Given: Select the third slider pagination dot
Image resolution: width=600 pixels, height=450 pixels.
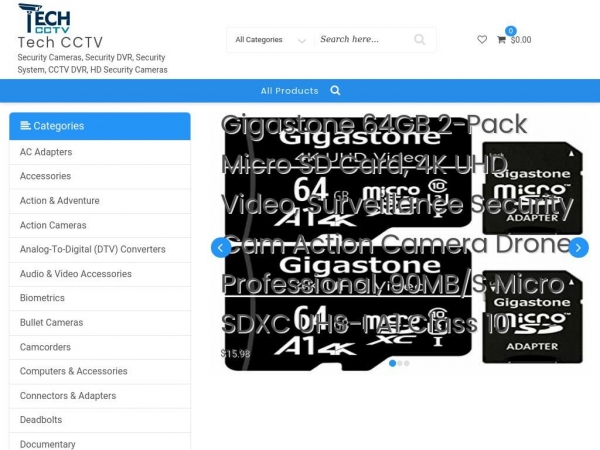Looking at the screenshot, I should 406,363.
